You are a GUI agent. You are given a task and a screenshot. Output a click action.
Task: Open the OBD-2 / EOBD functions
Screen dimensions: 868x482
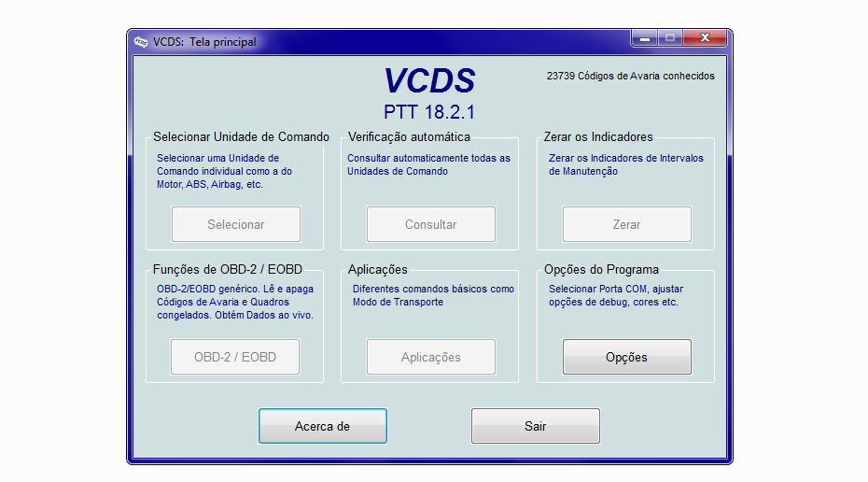234,357
